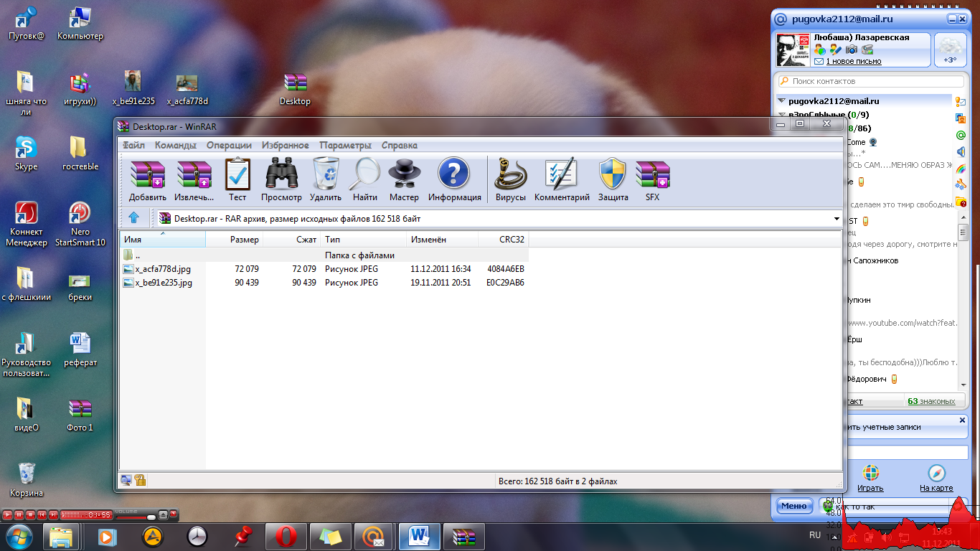
Task: Expand the archive path dropdown arrow
Action: [837, 218]
